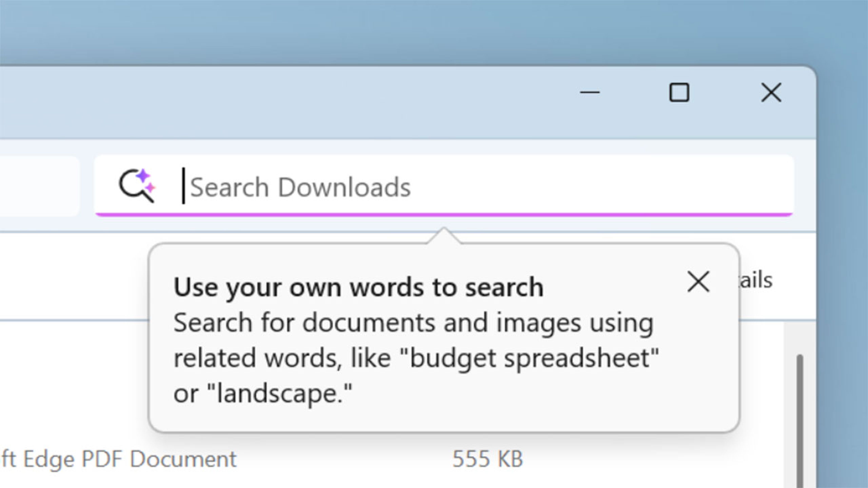Viewport: 868px width, 488px height.
Task: Maximize the File Explorer window
Action: [679, 92]
